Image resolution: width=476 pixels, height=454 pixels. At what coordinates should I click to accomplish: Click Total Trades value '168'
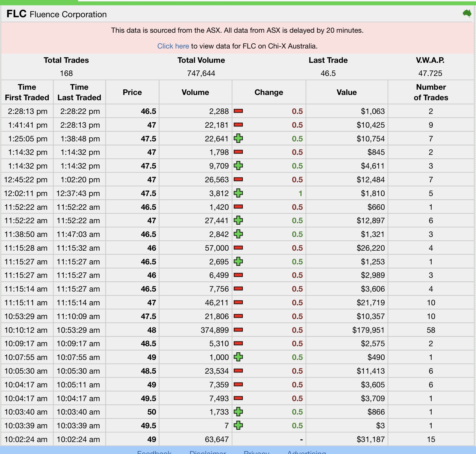pos(66,73)
